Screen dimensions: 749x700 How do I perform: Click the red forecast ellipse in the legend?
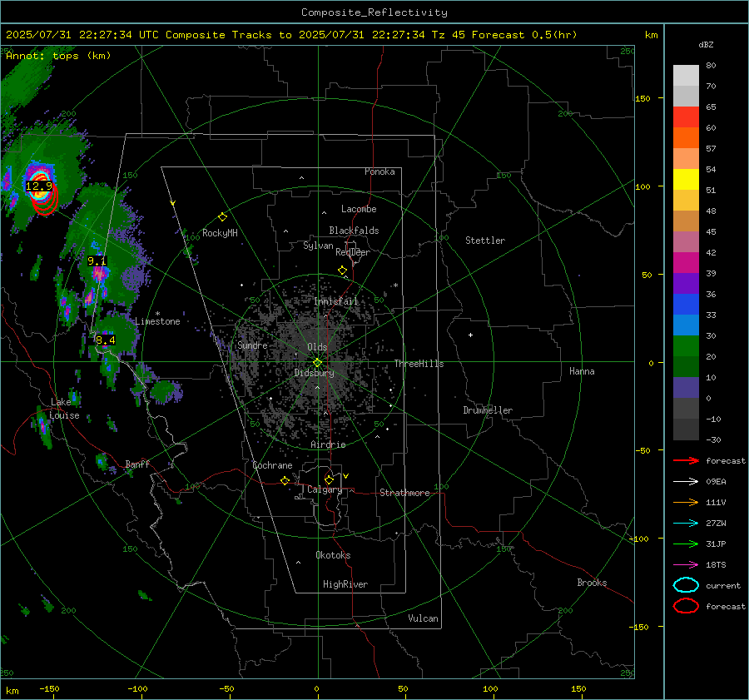pos(686,606)
